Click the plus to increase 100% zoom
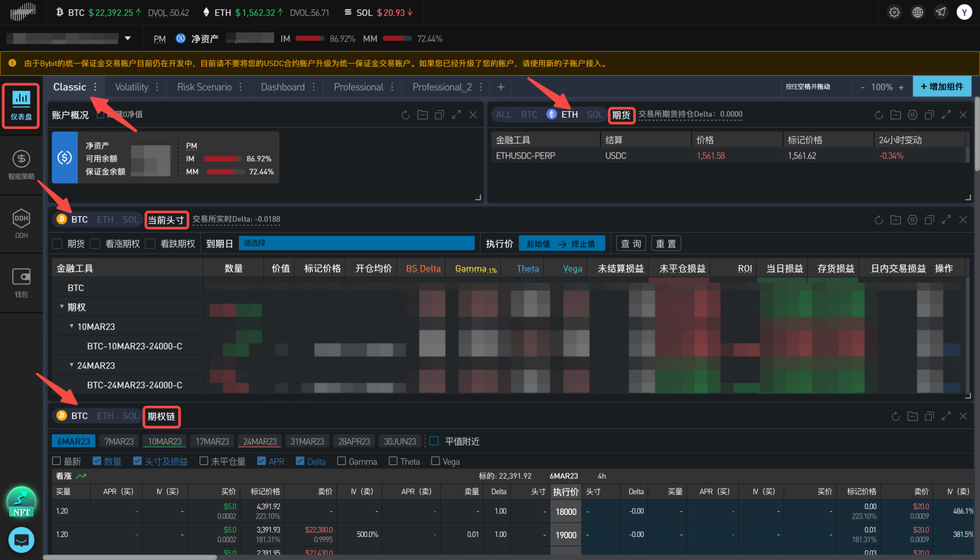The height and width of the screenshot is (560, 980). pos(901,87)
